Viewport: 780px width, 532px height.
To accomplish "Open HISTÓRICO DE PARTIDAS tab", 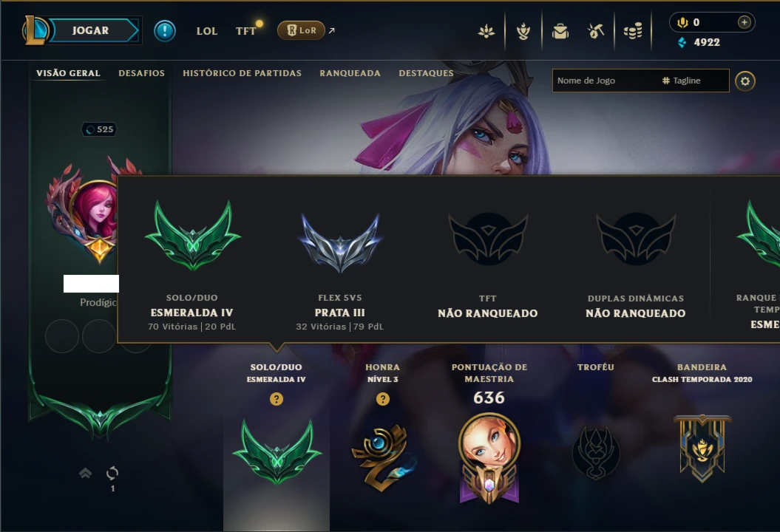I will [243, 73].
